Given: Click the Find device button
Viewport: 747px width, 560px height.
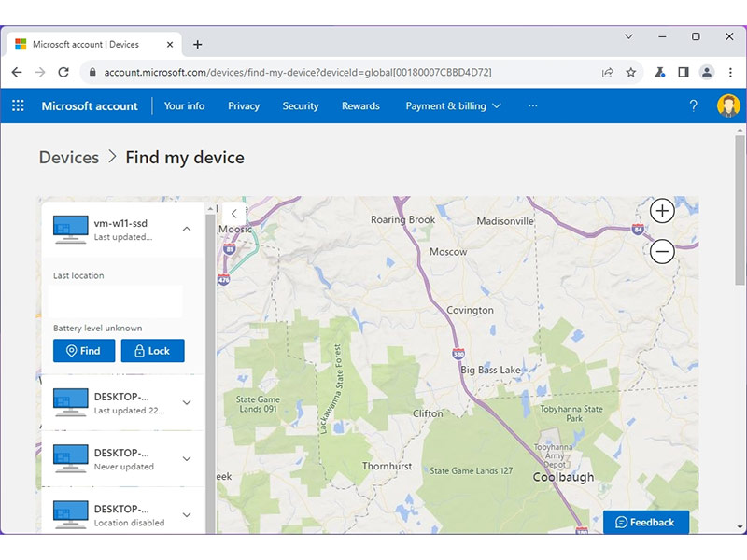Looking at the screenshot, I should tap(84, 351).
